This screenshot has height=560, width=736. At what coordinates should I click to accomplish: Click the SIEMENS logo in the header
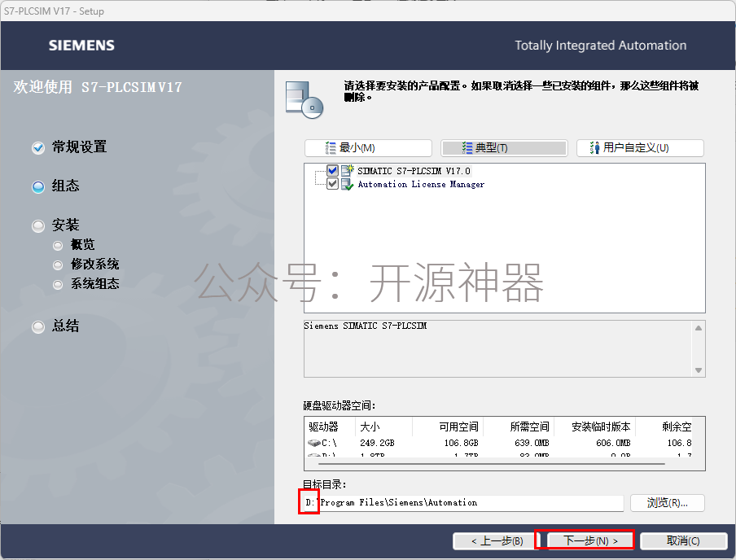[81, 46]
